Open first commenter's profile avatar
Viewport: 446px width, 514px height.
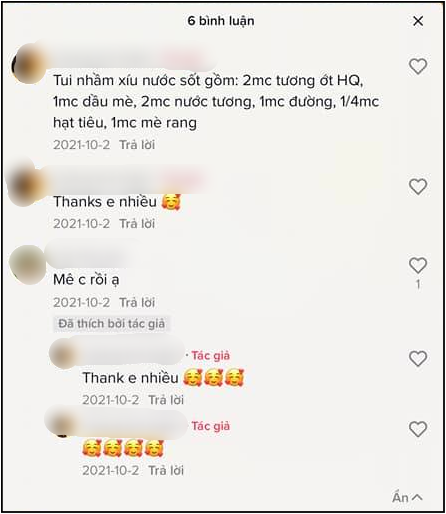(29, 63)
